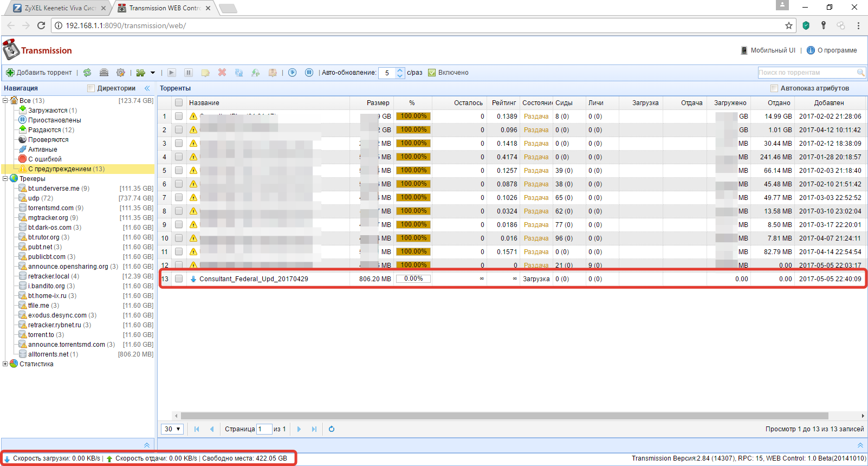Check the box for torrent added 2017-04-07 21:24:11

[179, 238]
